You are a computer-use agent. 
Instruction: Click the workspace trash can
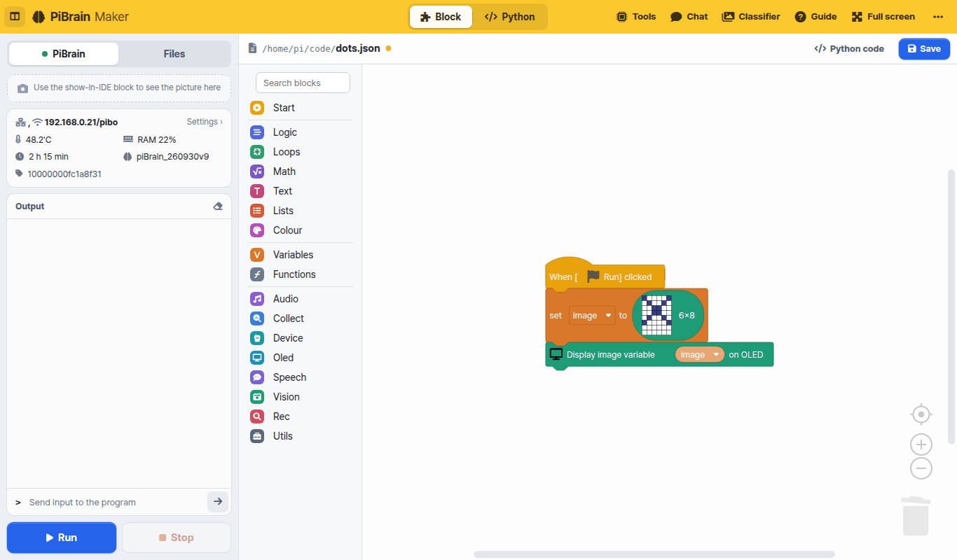(x=916, y=516)
